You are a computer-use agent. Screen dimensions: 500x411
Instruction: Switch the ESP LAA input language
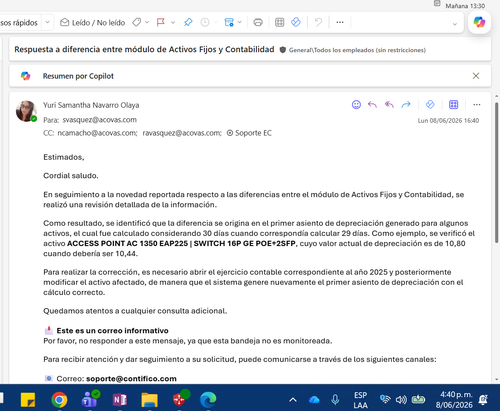[x=360, y=400]
